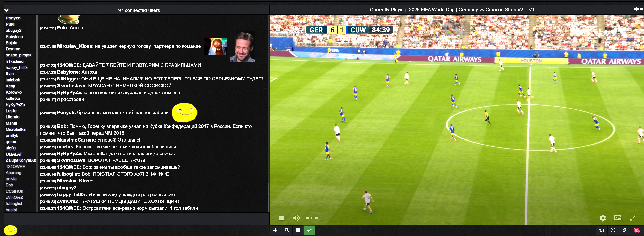The width and height of the screenshot is (644, 236).
Task: Mute the stream with the speaker icon
Action: pos(296,218)
